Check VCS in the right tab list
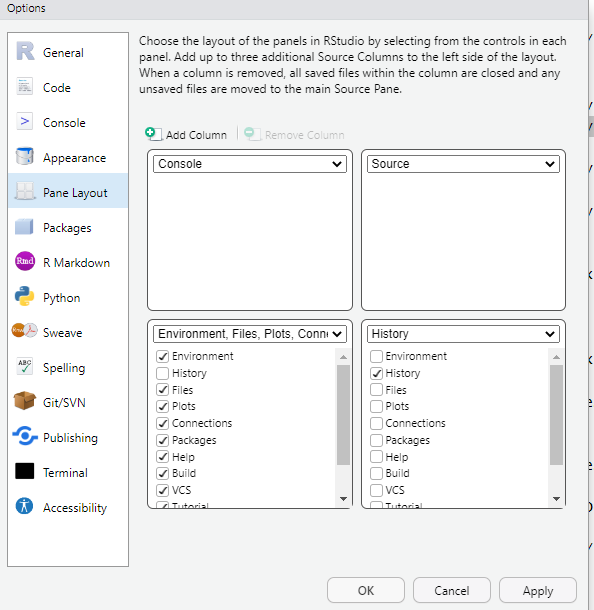Viewport: 594px width, 610px height. 376,490
